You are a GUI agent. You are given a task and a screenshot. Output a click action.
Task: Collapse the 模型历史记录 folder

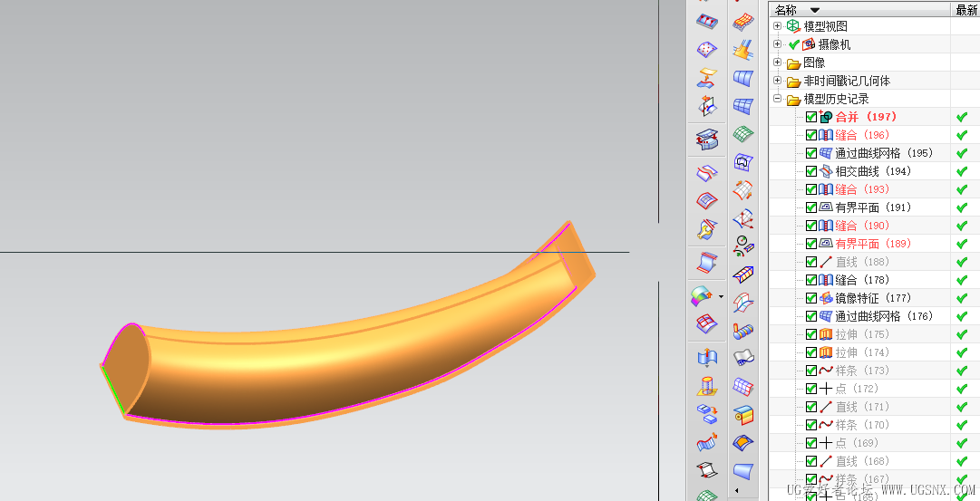coord(778,99)
